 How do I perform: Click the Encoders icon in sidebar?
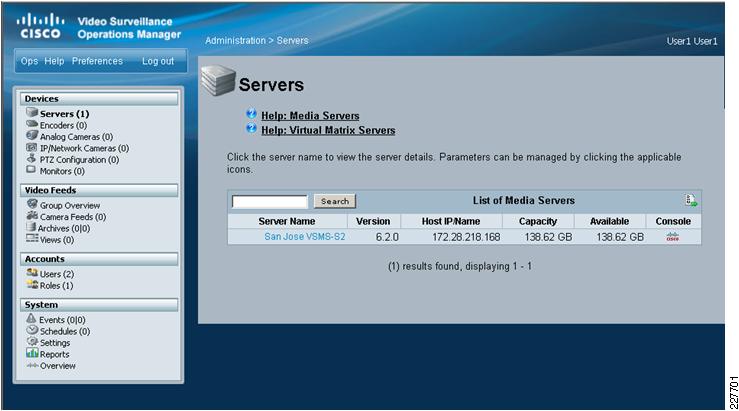tap(32, 124)
